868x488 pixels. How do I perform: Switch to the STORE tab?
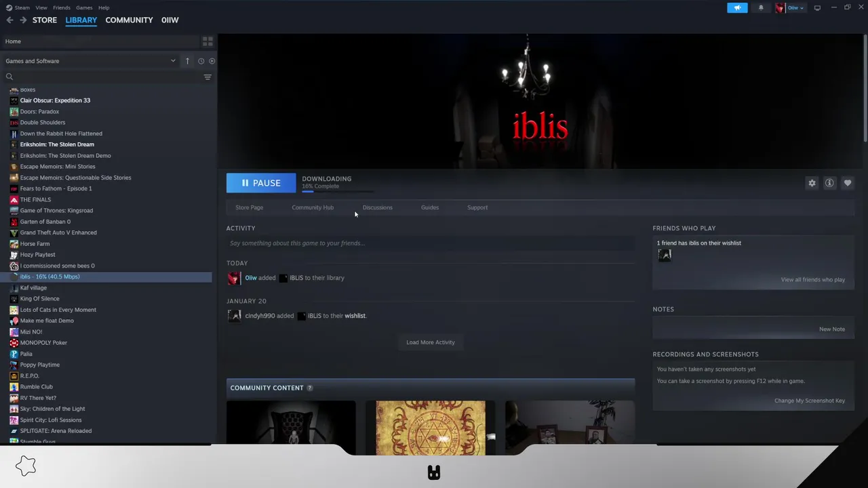click(x=45, y=20)
